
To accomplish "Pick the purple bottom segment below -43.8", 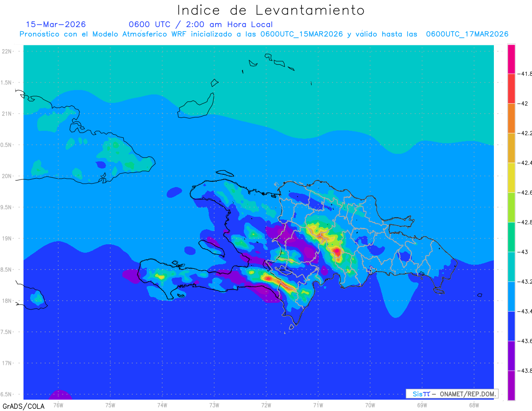I will click(511, 385).
